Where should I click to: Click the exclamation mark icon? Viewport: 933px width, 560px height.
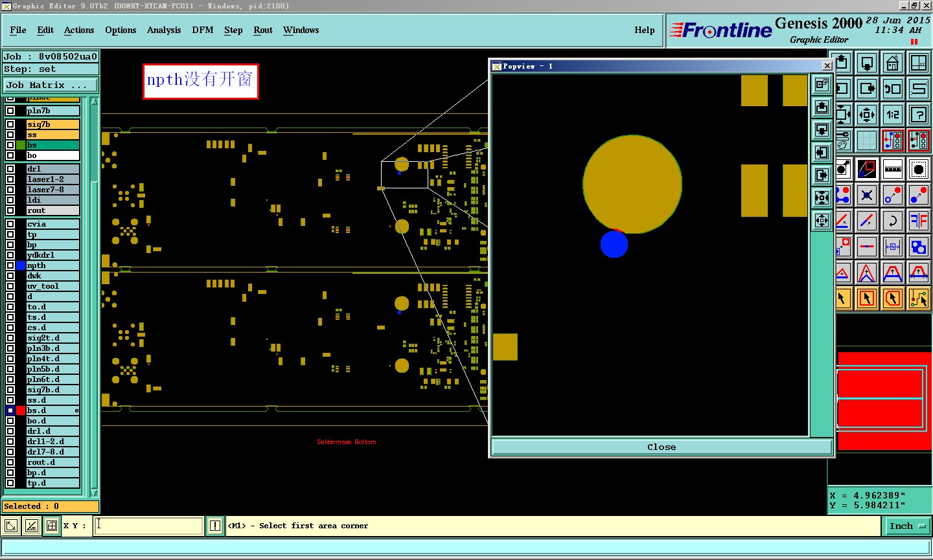[215, 526]
